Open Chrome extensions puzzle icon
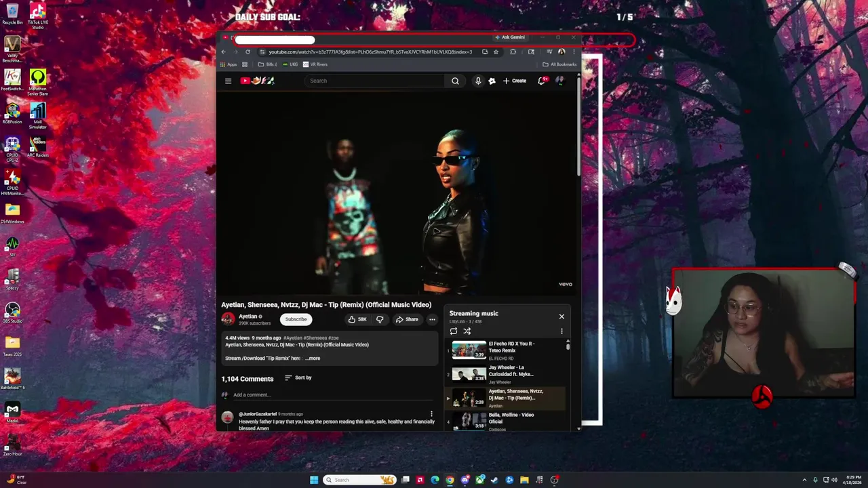 point(513,52)
